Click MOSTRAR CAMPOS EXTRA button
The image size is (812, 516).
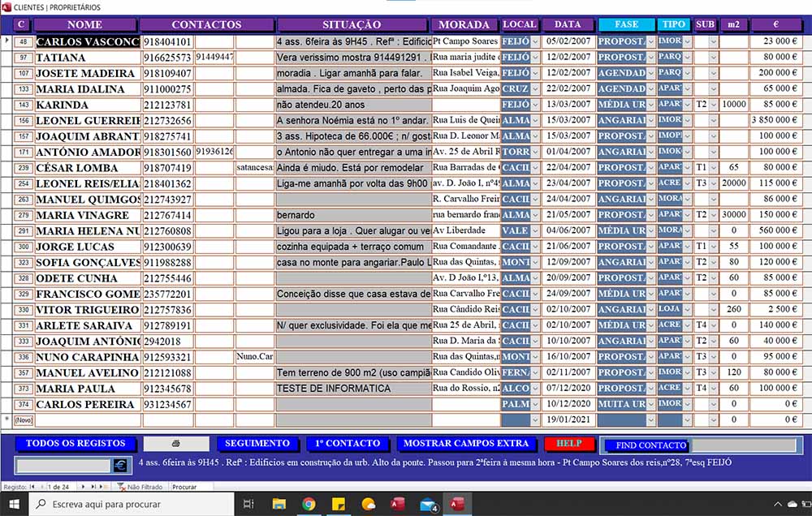465,444
